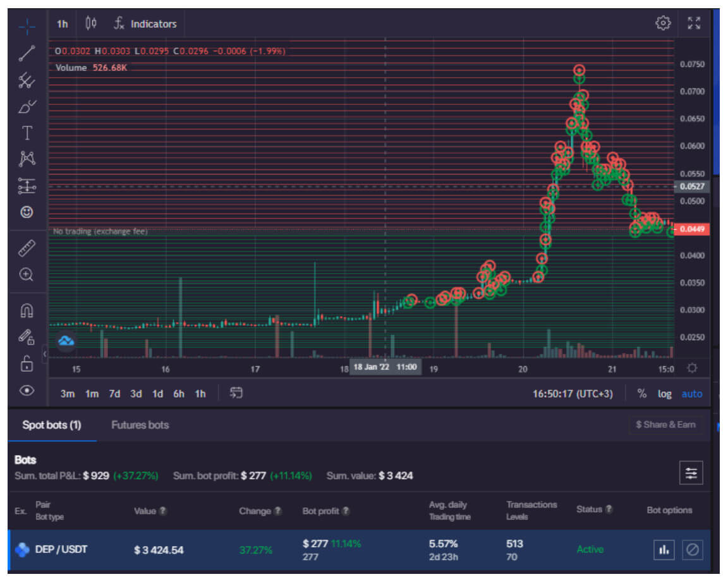Click the current price label 0.0449

click(692, 229)
